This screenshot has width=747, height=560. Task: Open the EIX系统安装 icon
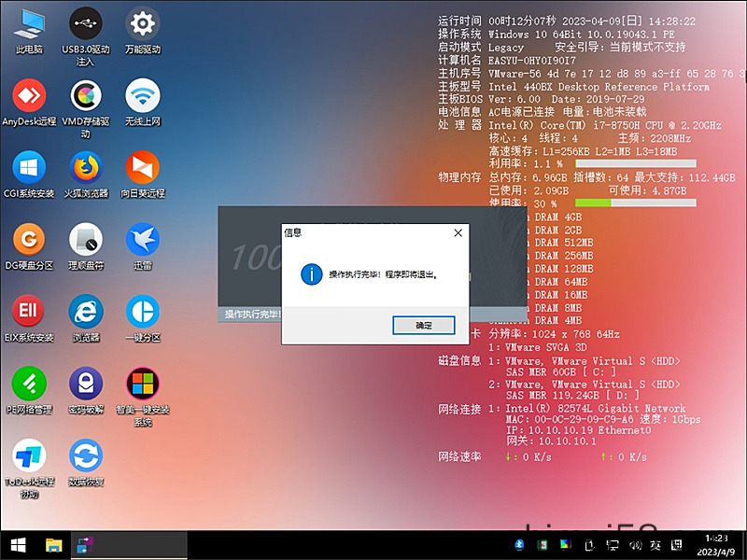coord(29,319)
